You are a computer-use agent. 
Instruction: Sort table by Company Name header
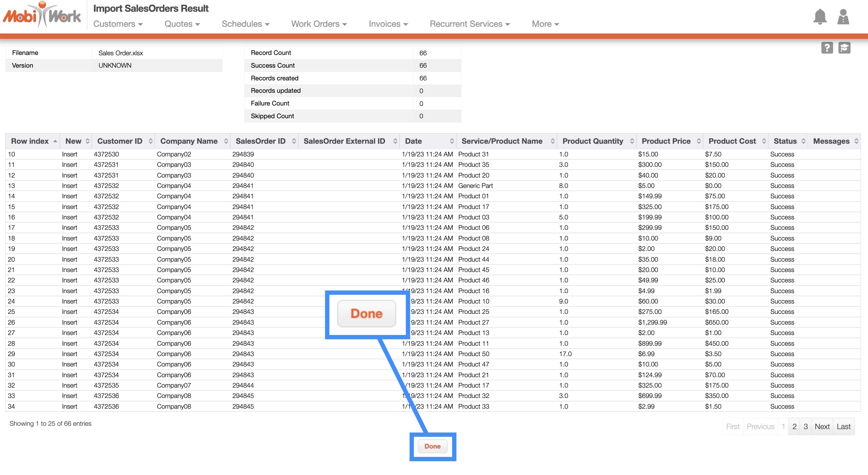point(189,141)
